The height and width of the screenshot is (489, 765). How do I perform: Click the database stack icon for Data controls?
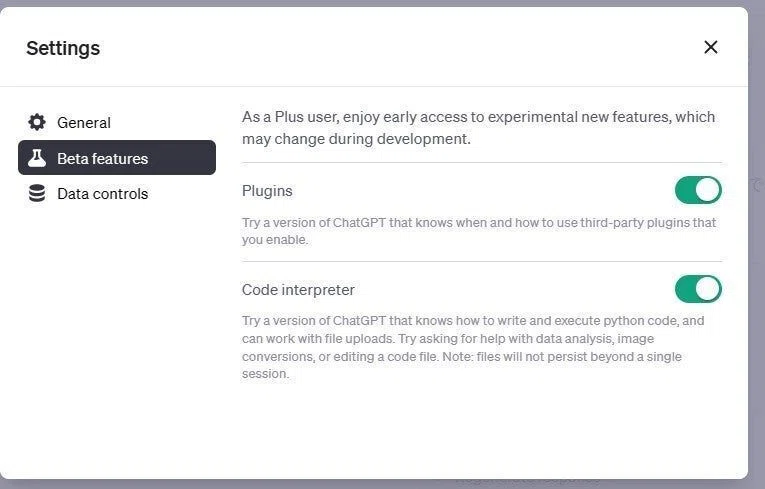[37, 193]
